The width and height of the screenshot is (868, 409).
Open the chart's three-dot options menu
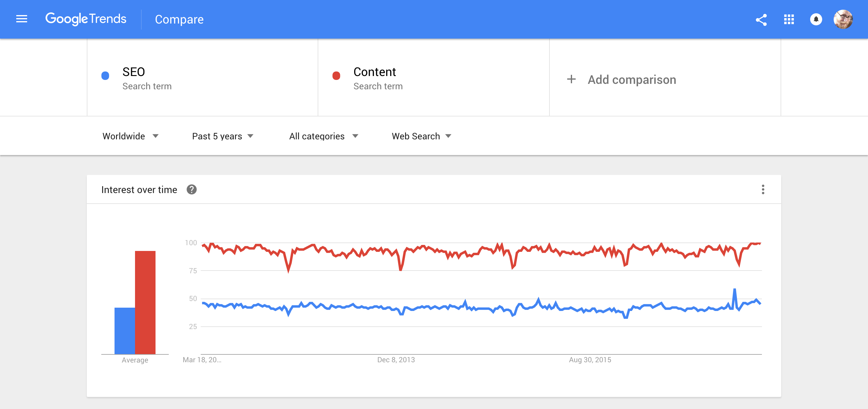[763, 189]
